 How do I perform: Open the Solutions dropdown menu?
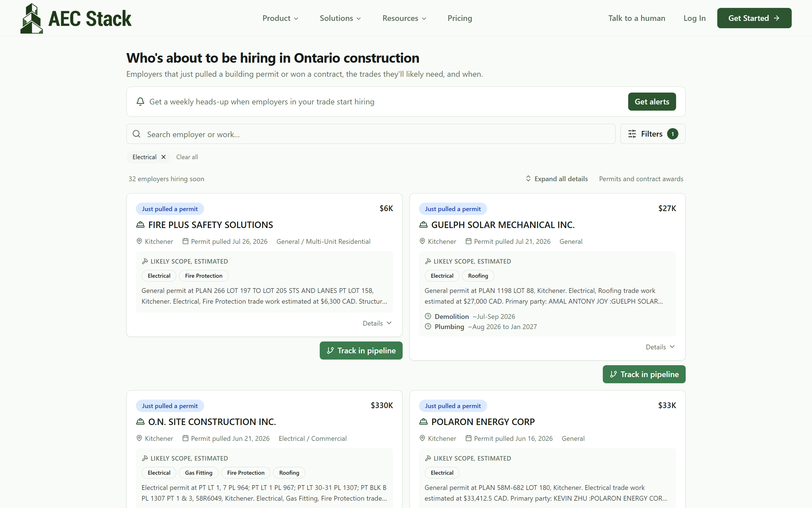(x=340, y=18)
